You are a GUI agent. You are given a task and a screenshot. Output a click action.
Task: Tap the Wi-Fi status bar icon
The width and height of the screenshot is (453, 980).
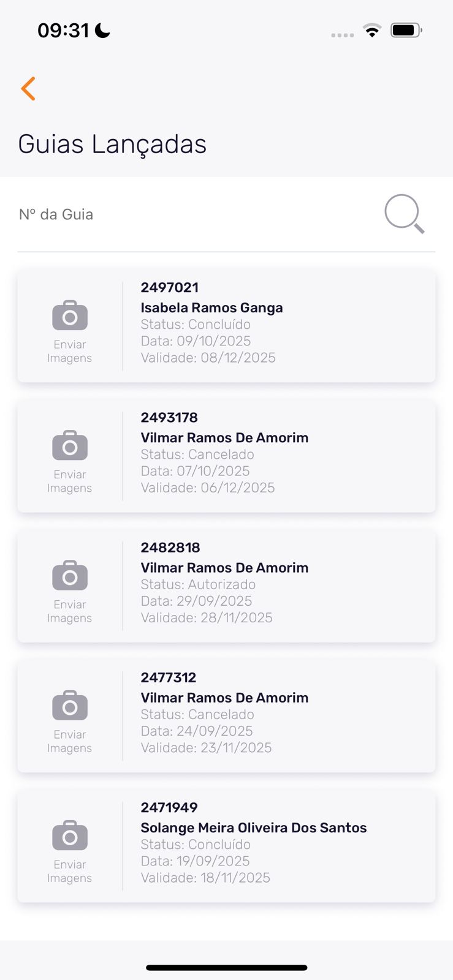pos(372,30)
